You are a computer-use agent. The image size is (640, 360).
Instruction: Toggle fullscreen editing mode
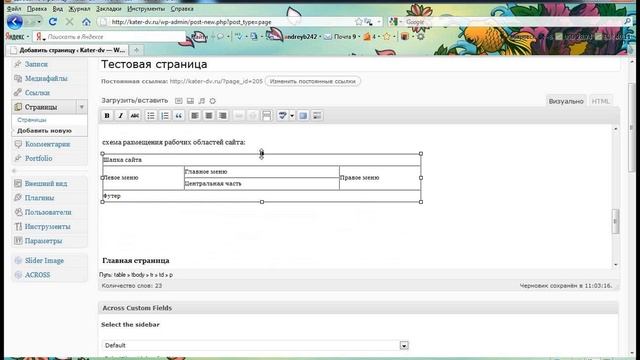(303, 116)
